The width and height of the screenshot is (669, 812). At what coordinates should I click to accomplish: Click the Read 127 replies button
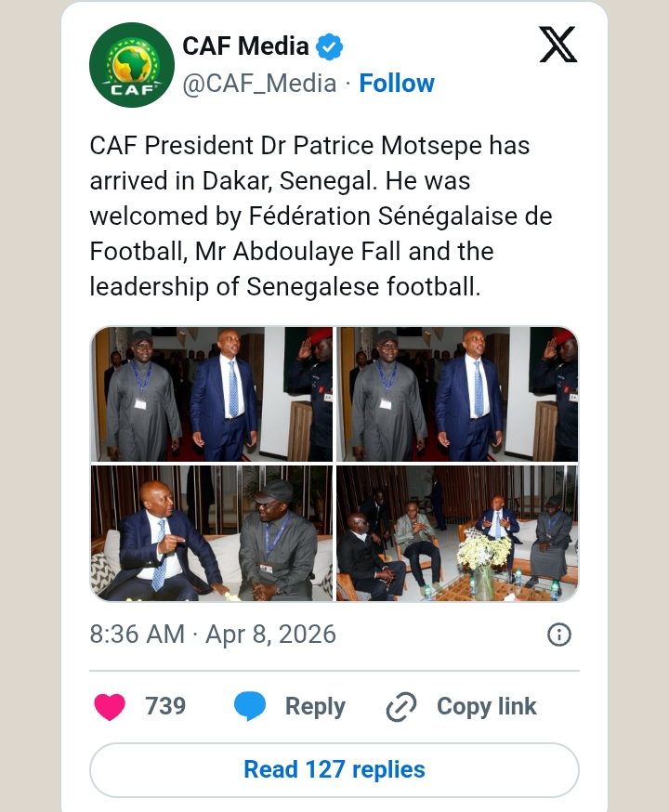click(x=334, y=770)
